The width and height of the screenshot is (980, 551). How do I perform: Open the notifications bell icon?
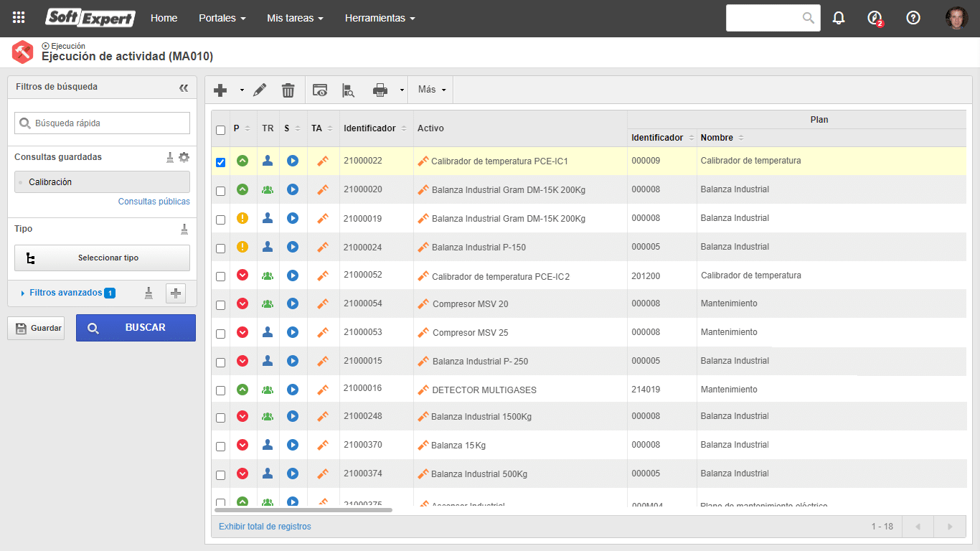[x=839, y=18]
